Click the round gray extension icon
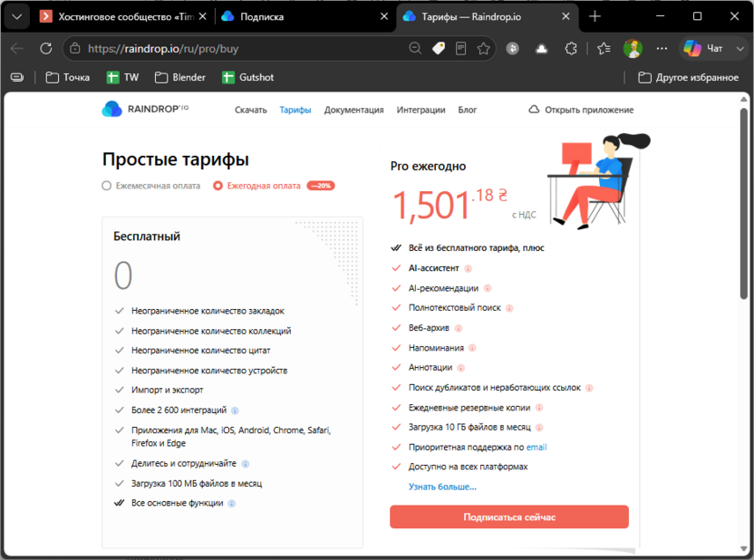 (513, 49)
